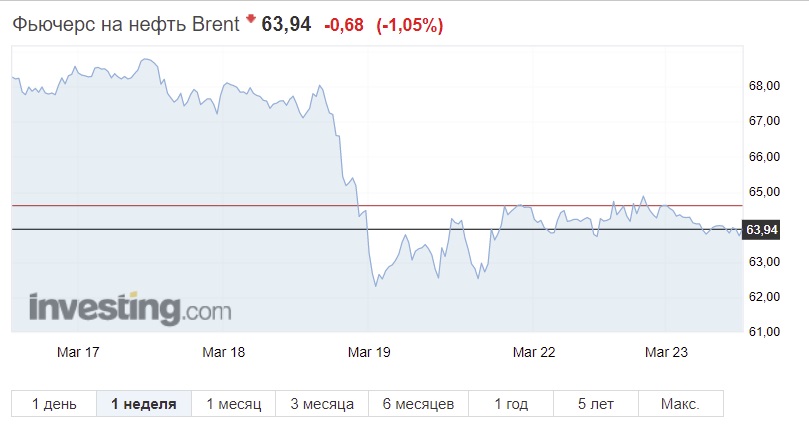
Task: Switch chart to 6 месяцев range
Action: (418, 403)
